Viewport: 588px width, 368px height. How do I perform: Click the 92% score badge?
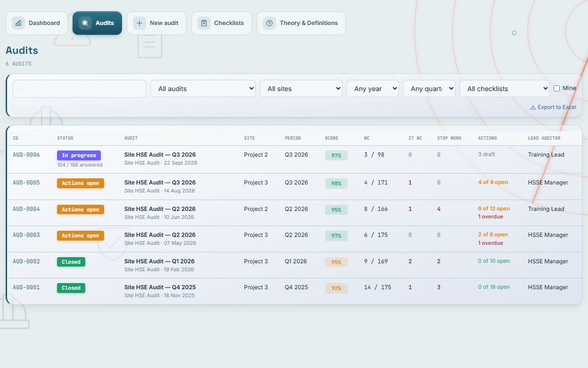pos(336,289)
